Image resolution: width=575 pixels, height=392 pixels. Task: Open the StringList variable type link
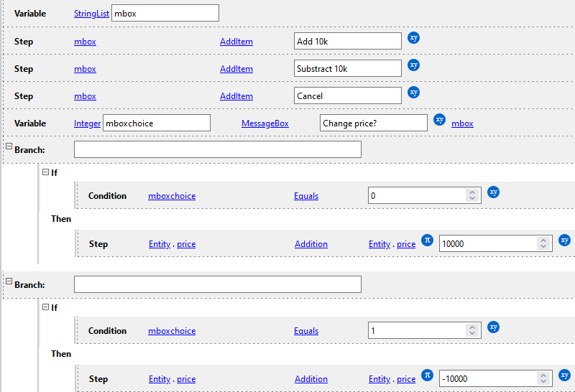pos(92,14)
